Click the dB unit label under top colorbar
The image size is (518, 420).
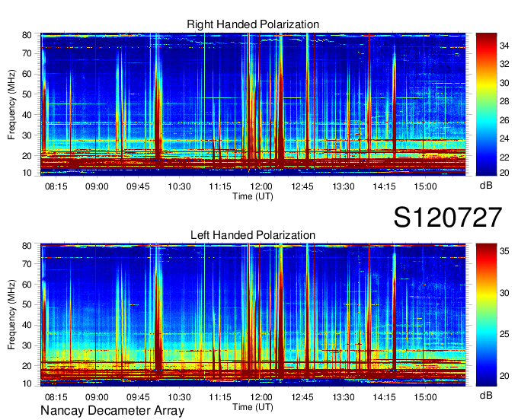[486, 186]
